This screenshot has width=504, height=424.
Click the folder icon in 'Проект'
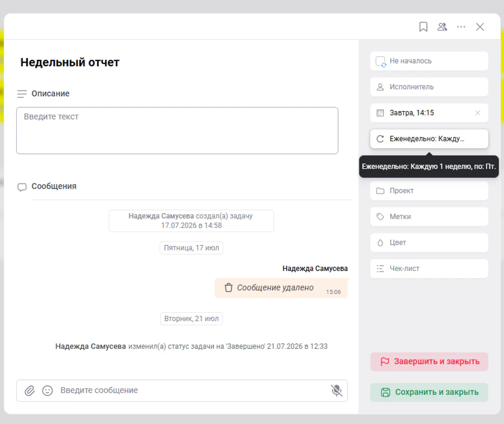380,191
